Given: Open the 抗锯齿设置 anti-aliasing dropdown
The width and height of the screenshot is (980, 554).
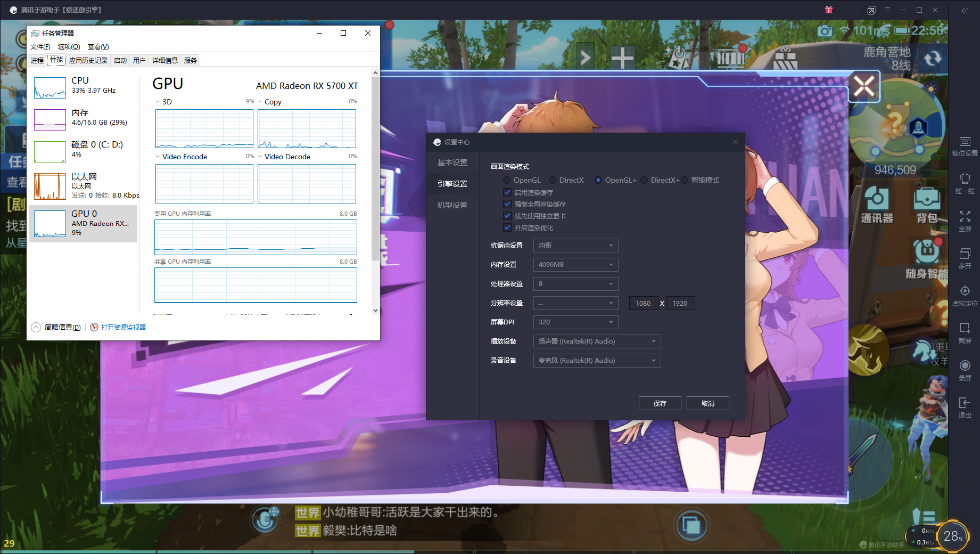Looking at the screenshot, I should 576,246.
